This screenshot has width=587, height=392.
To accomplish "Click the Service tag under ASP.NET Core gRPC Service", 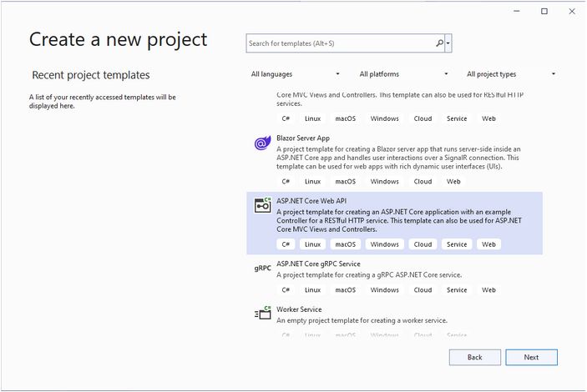I will point(457,290).
